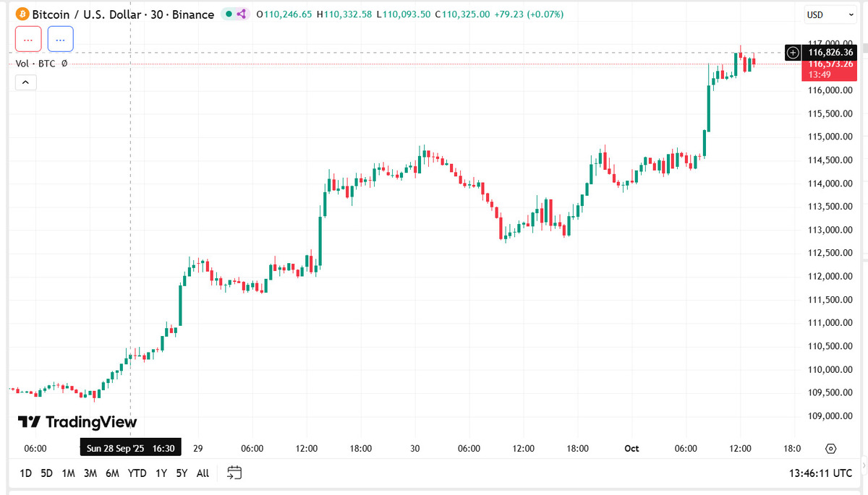This screenshot has width=868, height=495.
Task: Click the green market status dot
Action: pos(229,14)
